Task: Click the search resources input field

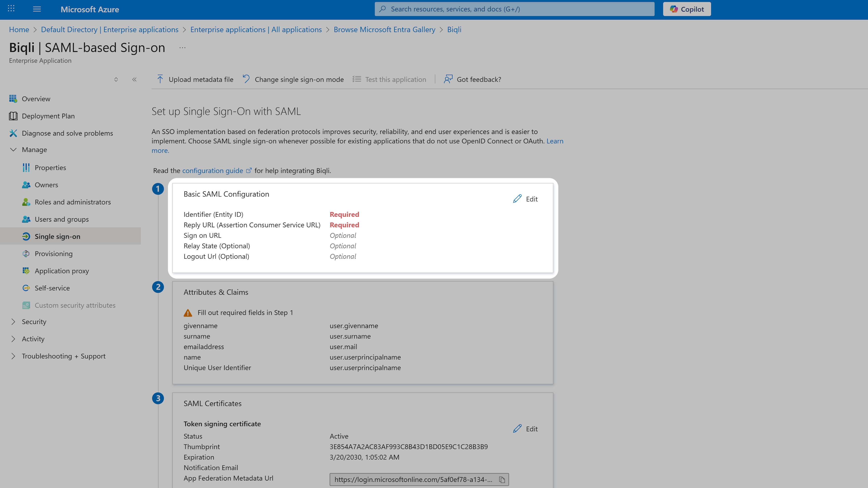Action: 514,9
